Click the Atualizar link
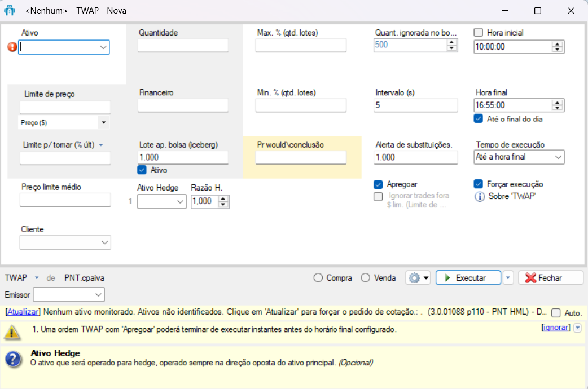Image resolution: width=588 pixels, height=389 pixels. pyautogui.click(x=23, y=311)
